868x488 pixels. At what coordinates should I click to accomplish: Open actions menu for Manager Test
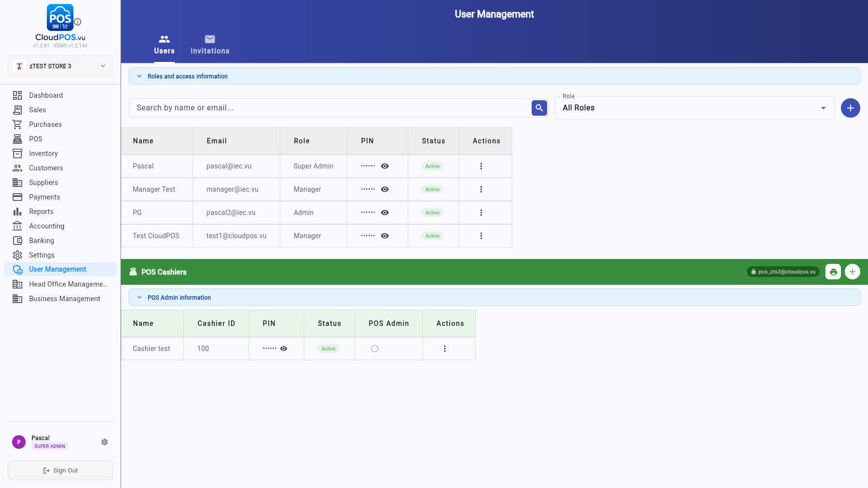[x=481, y=189]
